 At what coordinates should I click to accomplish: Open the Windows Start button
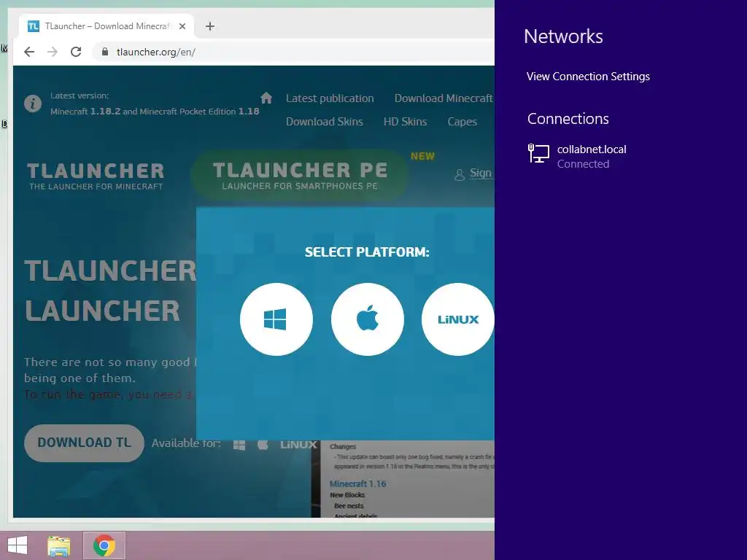tap(18, 545)
